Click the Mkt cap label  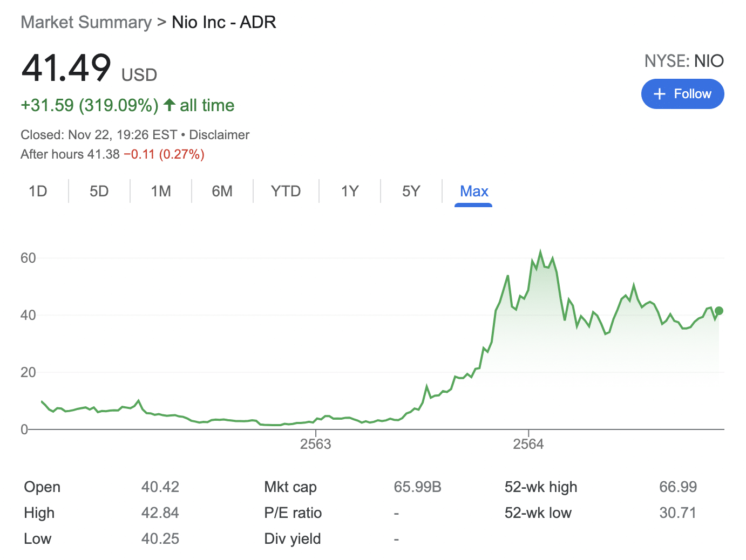coord(290,487)
